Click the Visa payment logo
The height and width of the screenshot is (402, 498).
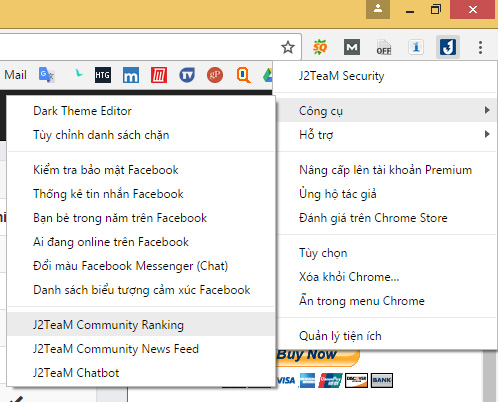(286, 380)
